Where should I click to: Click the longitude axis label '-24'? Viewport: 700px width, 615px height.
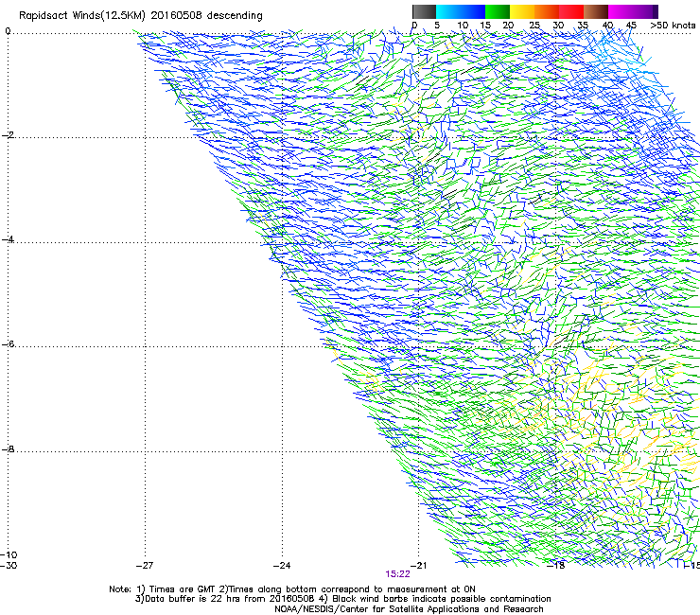(x=282, y=566)
